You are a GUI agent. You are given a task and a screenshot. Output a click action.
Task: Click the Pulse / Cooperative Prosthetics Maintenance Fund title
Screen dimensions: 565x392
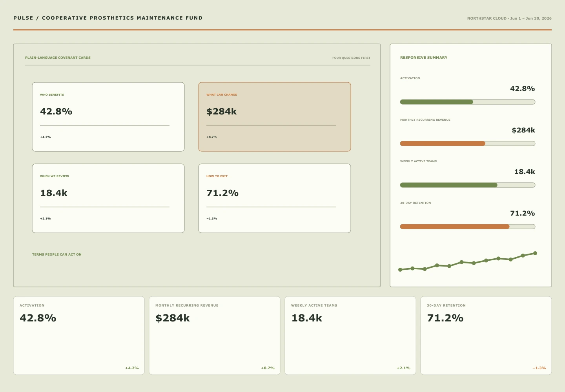pos(108,18)
